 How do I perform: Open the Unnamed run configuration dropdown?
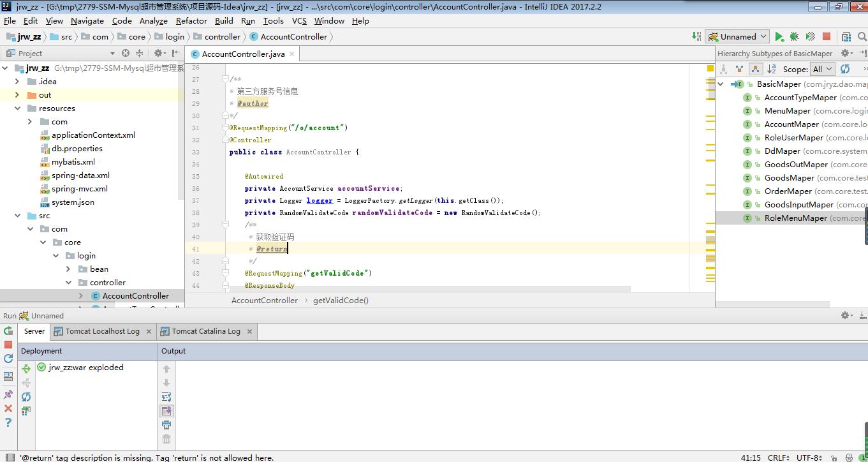(737, 37)
